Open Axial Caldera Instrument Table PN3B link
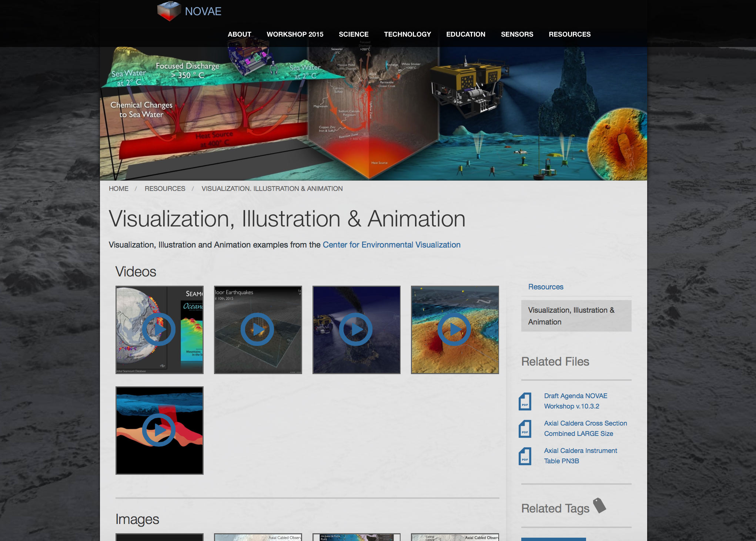 point(581,456)
